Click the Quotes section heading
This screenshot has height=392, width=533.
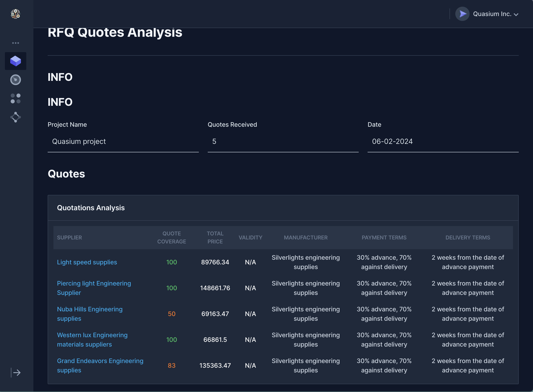66,174
